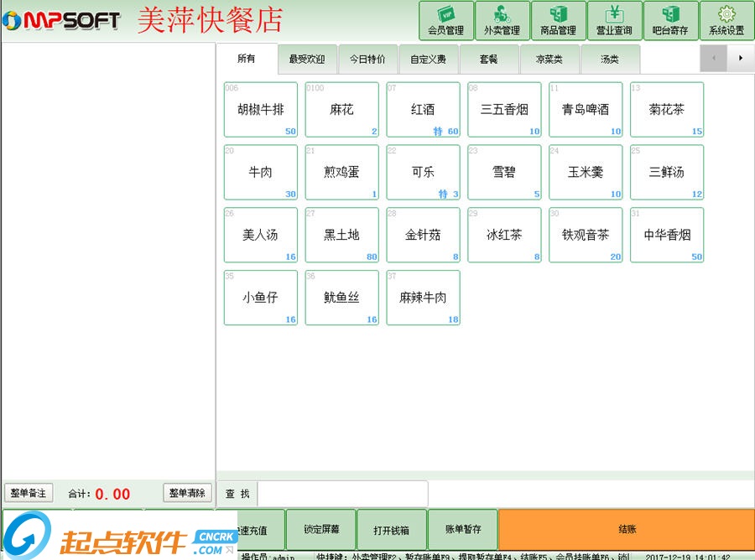Open the 营业查询 business query icon
The width and height of the screenshot is (755, 560).
(x=615, y=20)
